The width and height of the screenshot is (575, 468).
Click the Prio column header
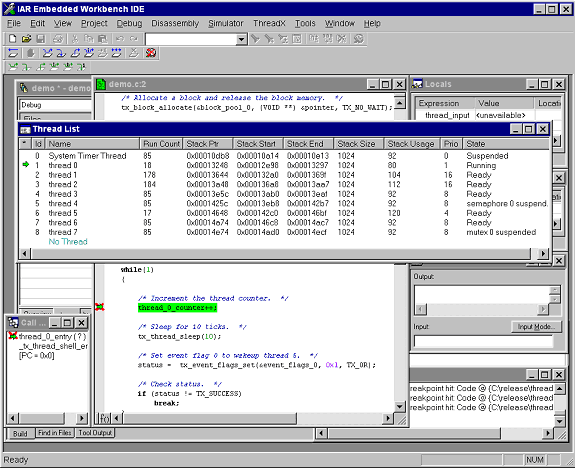click(x=451, y=144)
